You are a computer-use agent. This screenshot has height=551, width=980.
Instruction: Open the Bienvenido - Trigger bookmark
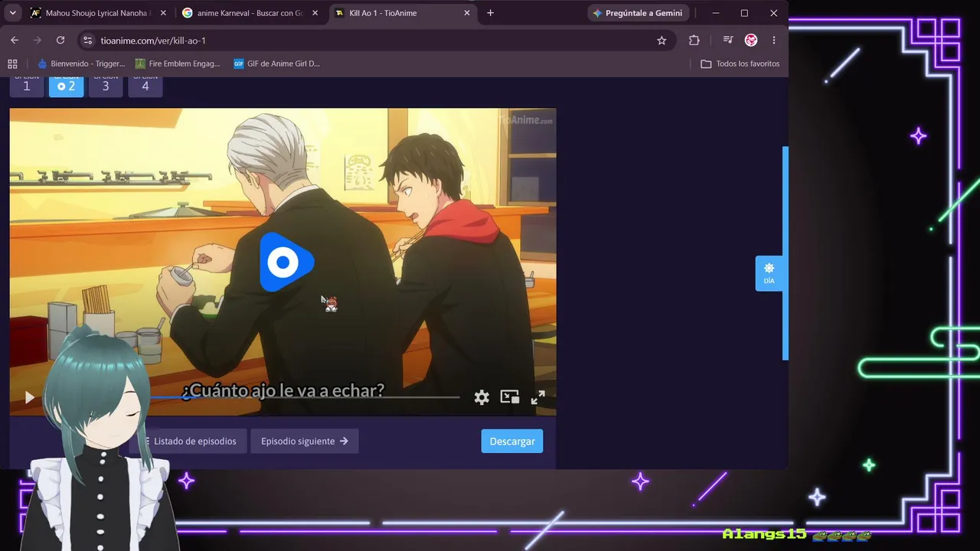[x=81, y=64]
